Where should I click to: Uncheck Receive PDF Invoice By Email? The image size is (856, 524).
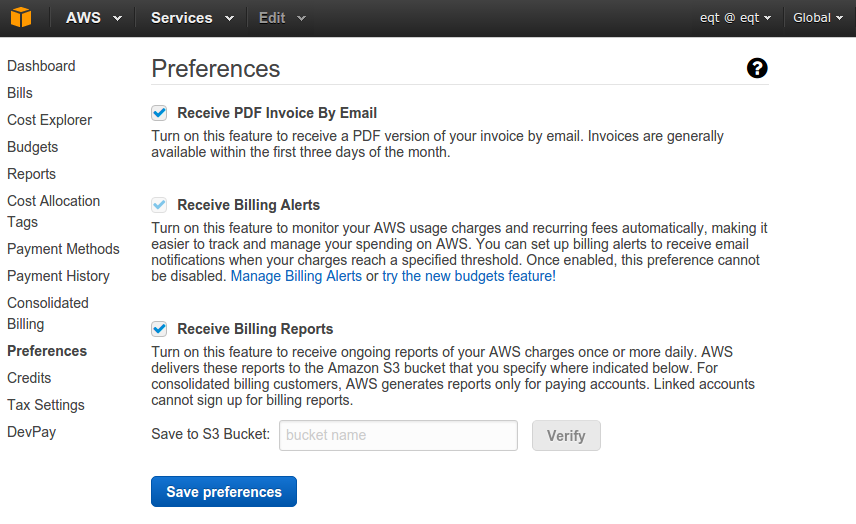pos(159,113)
